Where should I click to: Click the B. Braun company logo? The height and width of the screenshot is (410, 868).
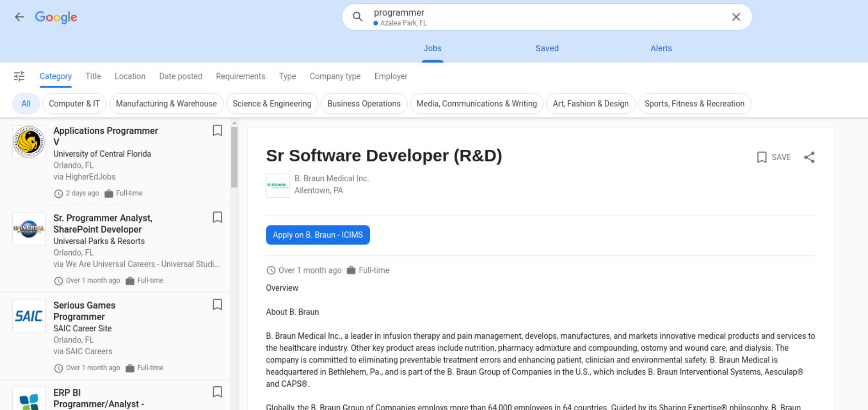point(278,185)
